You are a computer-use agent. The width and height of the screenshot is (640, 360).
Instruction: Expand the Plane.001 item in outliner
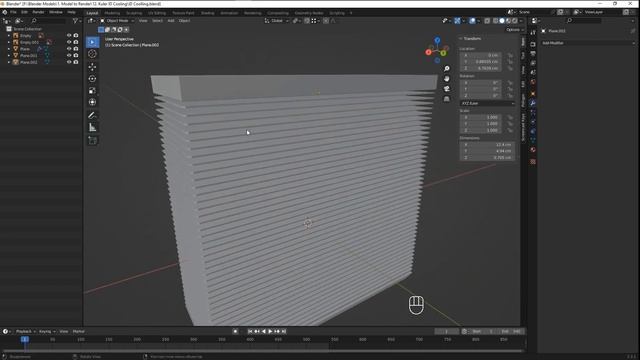pyautogui.click(x=9, y=55)
